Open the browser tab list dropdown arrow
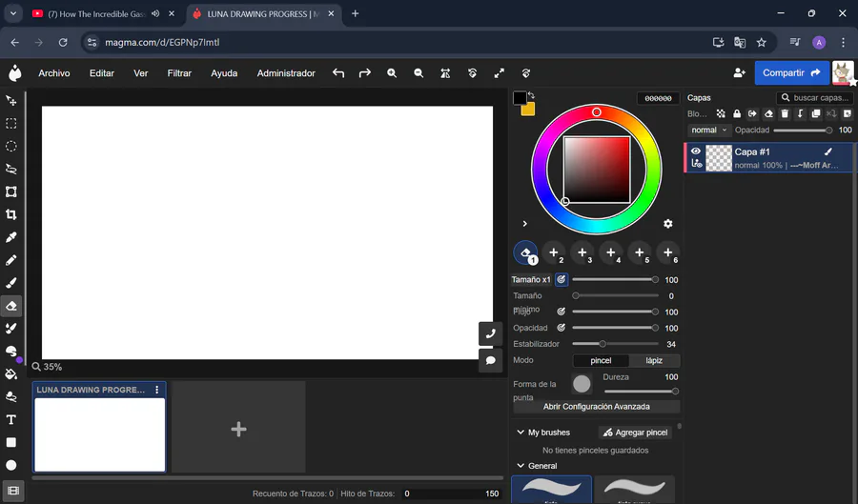This screenshot has width=858, height=504. pos(13,13)
